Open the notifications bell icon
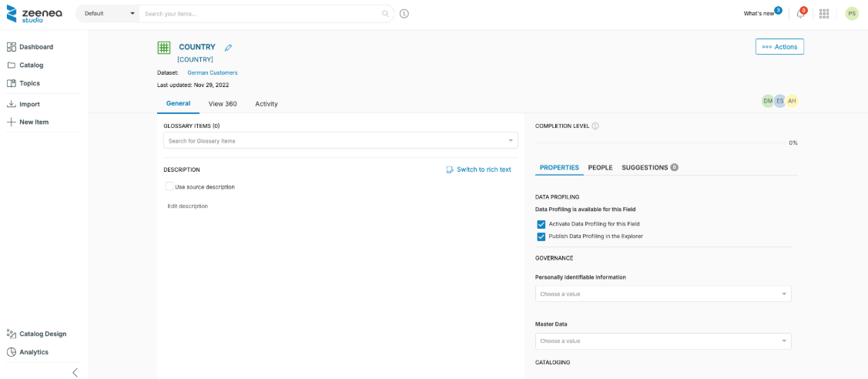Viewport: 868px width, 379px height. pos(801,14)
